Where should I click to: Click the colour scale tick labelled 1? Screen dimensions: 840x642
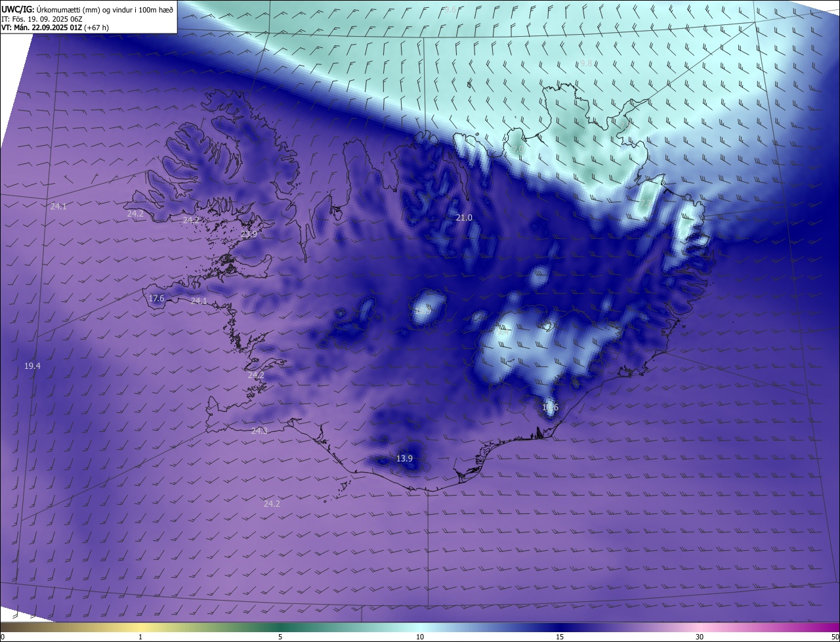point(140,637)
